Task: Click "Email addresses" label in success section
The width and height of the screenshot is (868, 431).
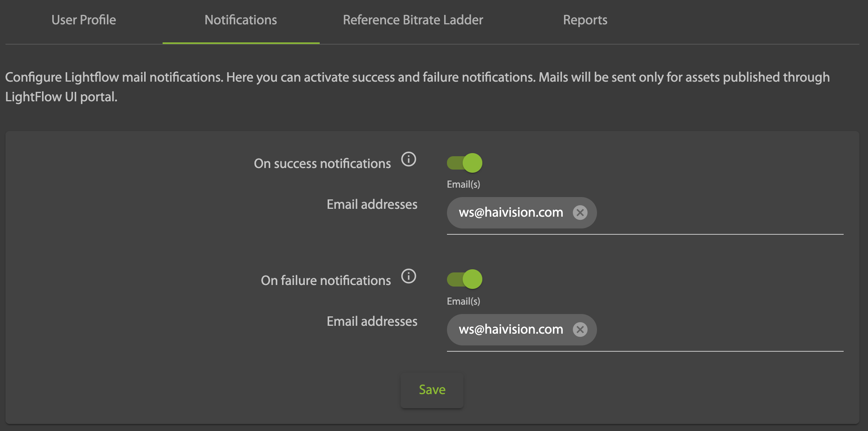Action: point(372,205)
